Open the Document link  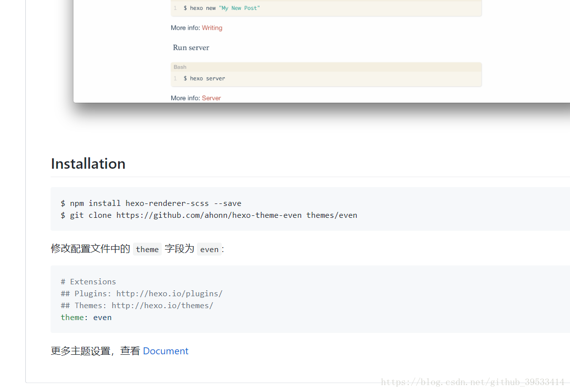pyautogui.click(x=165, y=351)
